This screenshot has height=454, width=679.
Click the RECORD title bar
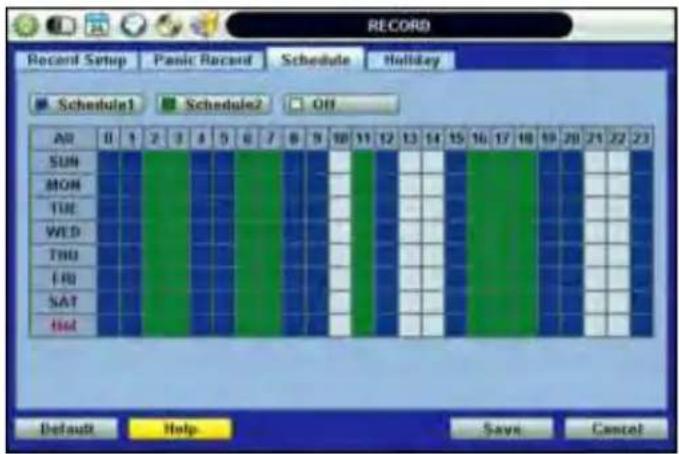pyautogui.click(x=399, y=26)
